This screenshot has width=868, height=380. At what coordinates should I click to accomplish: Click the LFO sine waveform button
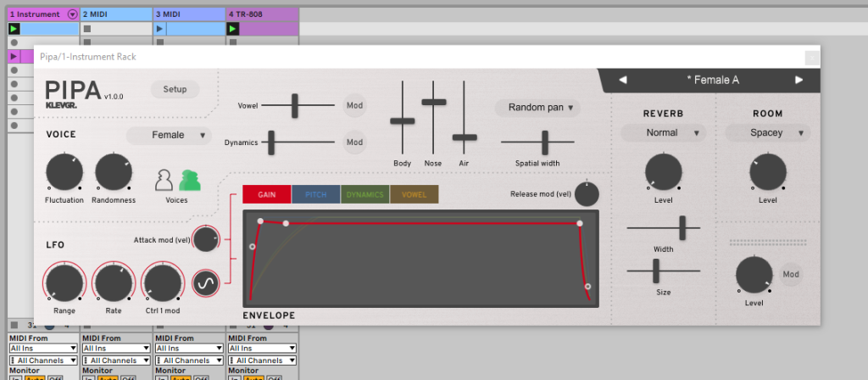tap(206, 285)
